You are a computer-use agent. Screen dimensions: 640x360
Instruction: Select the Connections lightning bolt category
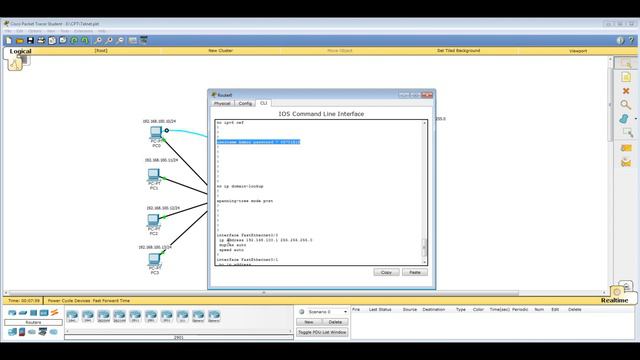(54, 313)
